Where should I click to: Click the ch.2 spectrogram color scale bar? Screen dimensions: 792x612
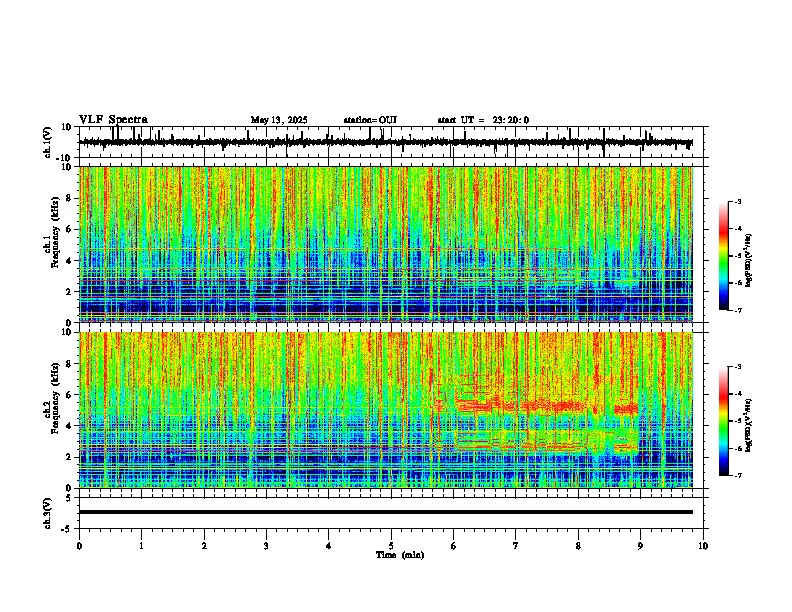tap(723, 421)
